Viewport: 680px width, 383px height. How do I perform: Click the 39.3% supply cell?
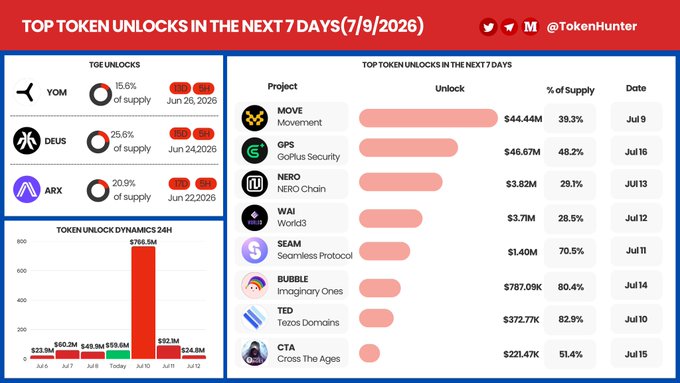[570, 119]
